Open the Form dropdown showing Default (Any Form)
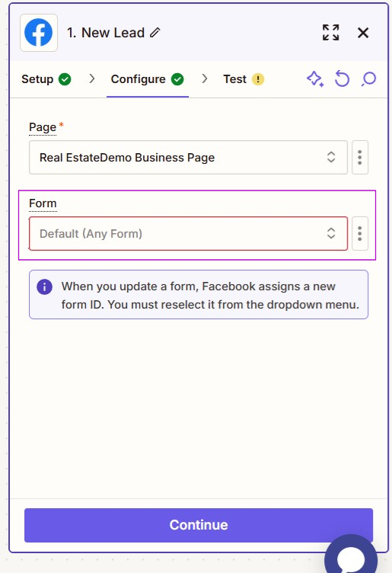Image resolution: width=392 pixels, height=573 pixels. point(188,233)
